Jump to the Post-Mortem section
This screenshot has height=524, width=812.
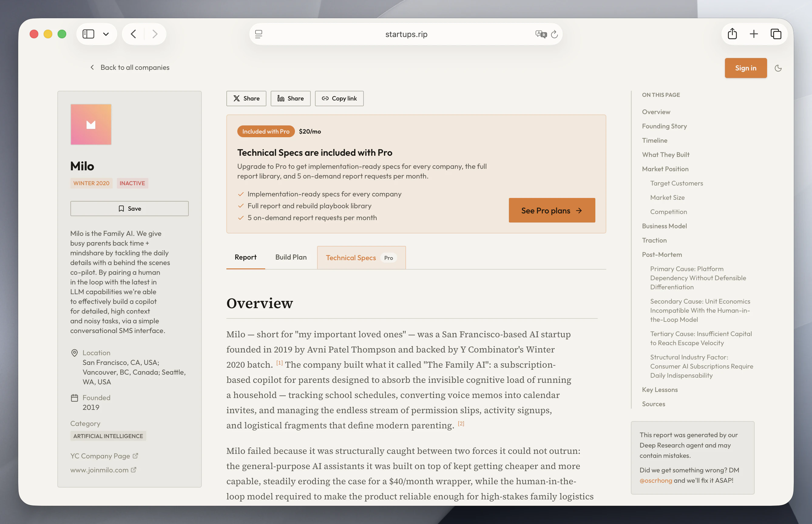pos(662,254)
